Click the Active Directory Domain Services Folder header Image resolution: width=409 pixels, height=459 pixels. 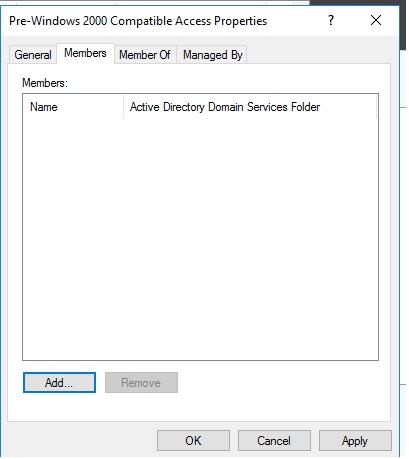point(250,107)
